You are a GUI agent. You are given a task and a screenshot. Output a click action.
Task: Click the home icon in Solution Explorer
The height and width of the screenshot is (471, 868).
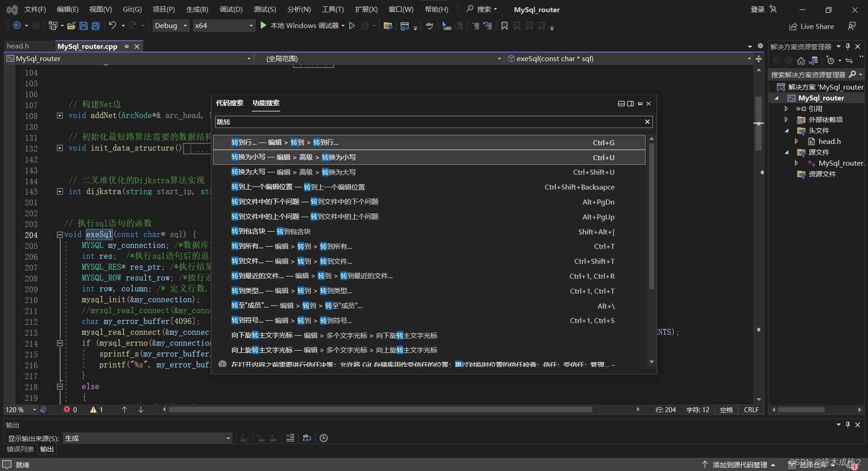click(x=801, y=61)
